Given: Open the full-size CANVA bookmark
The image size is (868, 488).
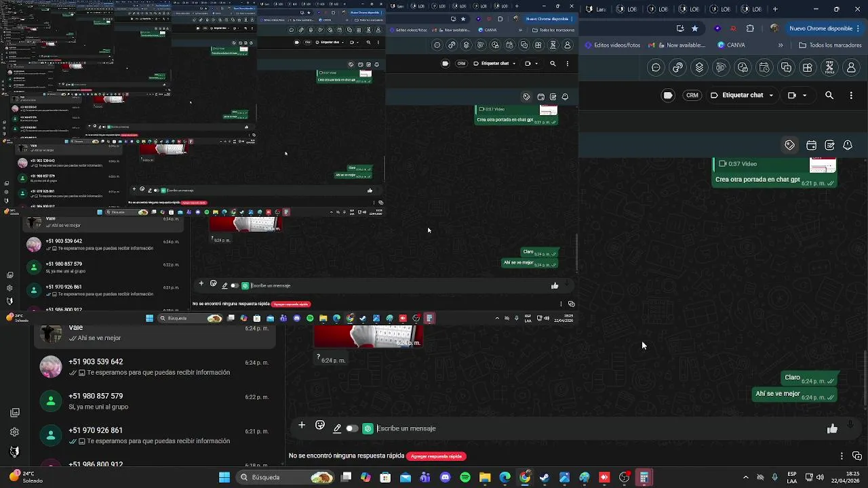Looking at the screenshot, I should coord(731,45).
